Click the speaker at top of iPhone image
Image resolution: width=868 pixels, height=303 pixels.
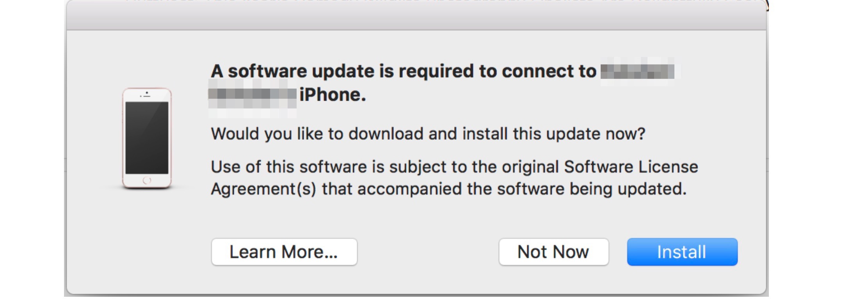[x=147, y=96]
